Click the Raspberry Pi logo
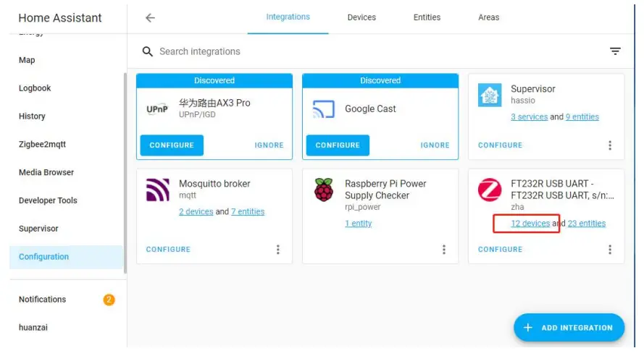 [x=324, y=190]
